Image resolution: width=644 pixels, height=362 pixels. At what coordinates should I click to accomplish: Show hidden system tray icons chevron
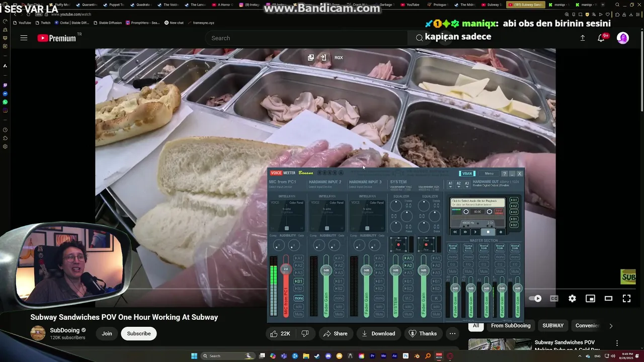coord(579,356)
